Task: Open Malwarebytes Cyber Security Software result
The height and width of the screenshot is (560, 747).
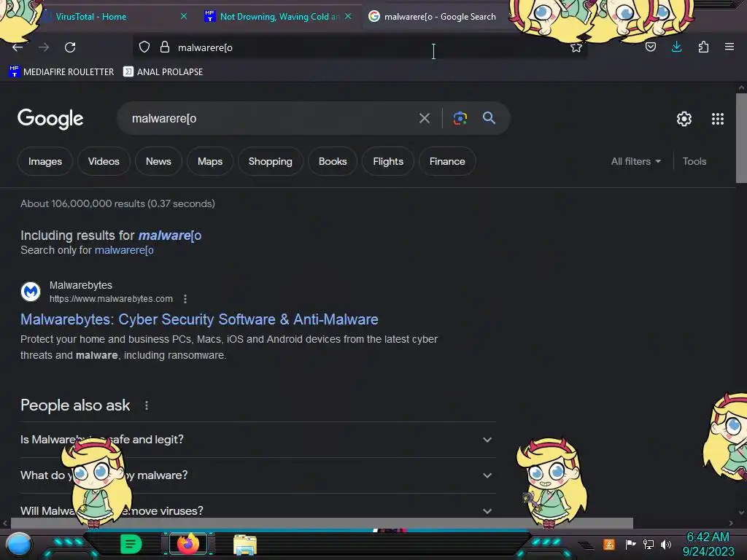Action: (199, 319)
